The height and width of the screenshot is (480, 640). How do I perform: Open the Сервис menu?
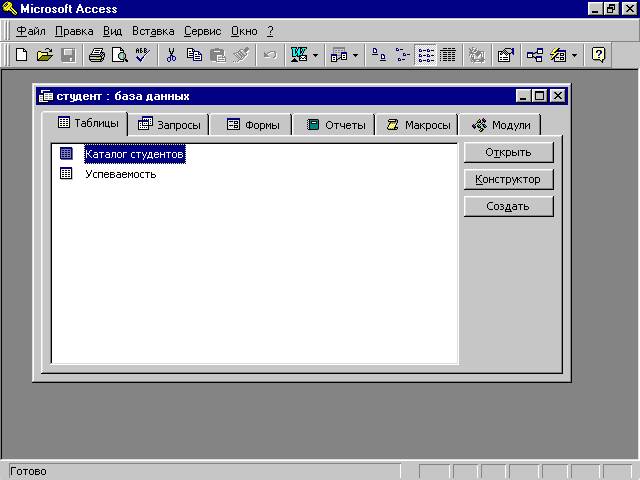[202, 31]
